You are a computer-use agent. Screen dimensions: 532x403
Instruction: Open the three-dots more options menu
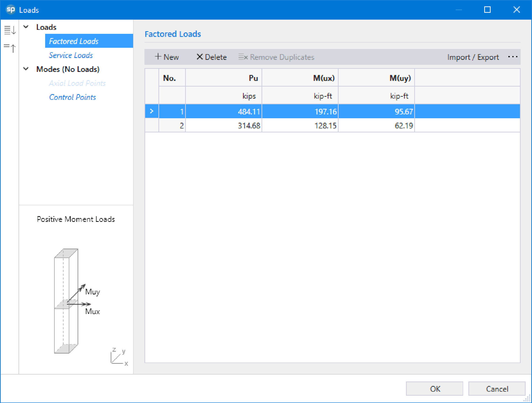(513, 57)
